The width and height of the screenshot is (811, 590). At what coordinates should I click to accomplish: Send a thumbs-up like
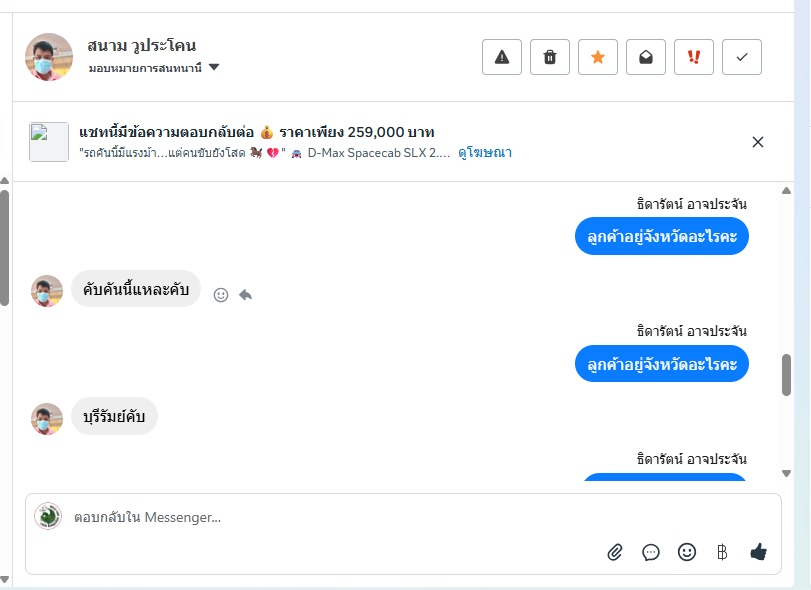[x=758, y=551]
